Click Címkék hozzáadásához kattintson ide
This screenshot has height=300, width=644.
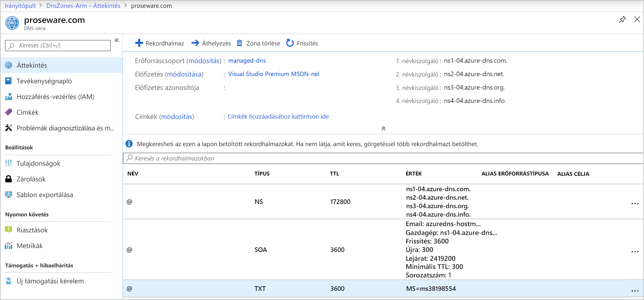[278, 116]
